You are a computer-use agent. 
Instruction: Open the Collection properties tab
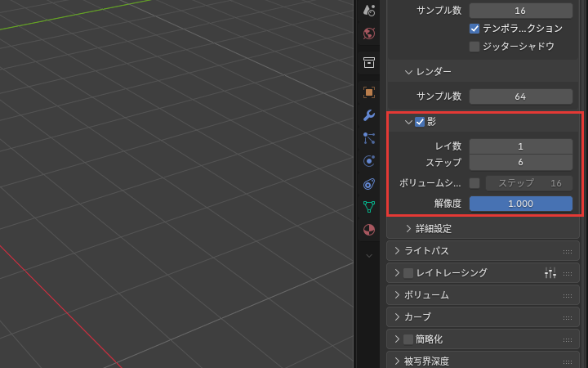coord(369,63)
